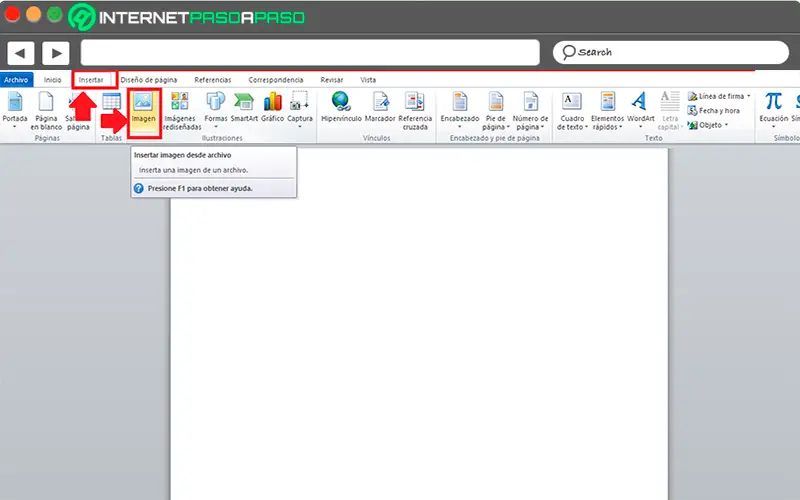
Task: Click the Search input field
Action: [x=671, y=52]
